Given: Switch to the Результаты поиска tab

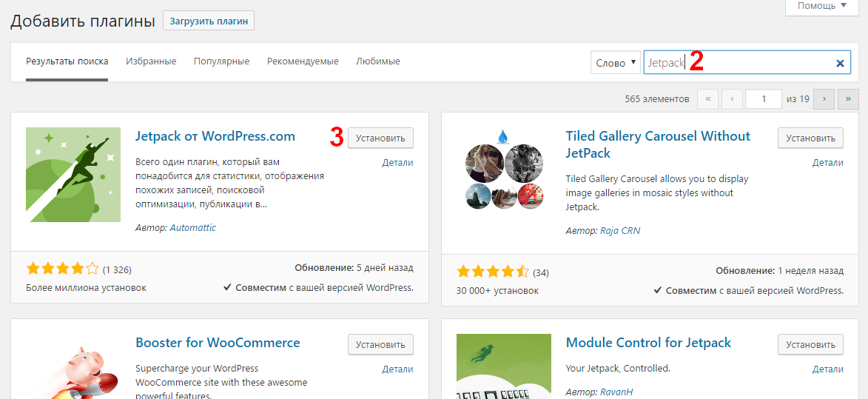Looking at the screenshot, I should [x=67, y=61].
